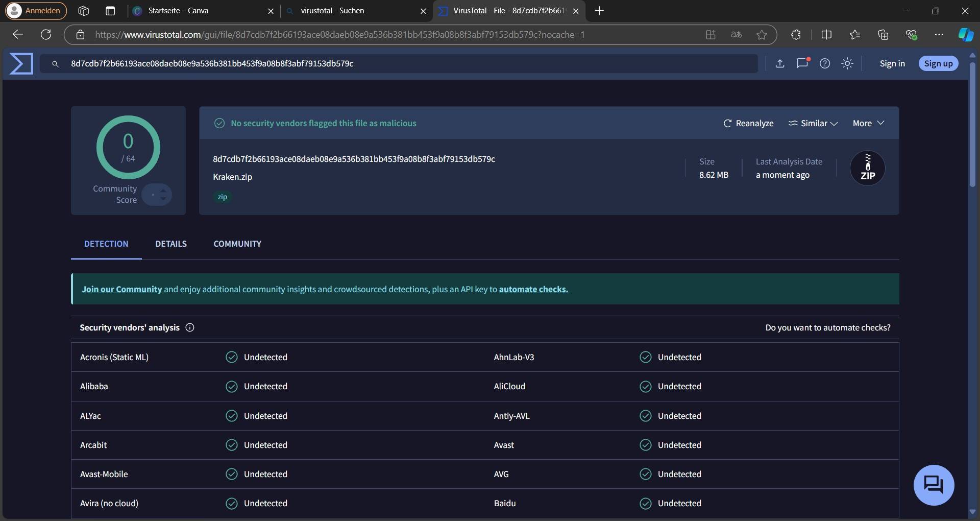Click the VirusTotal logo icon
The height and width of the screenshot is (521, 980).
tap(21, 64)
